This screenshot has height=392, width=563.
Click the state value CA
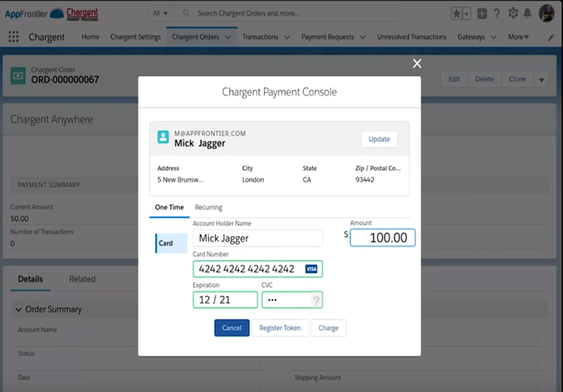pyautogui.click(x=307, y=180)
